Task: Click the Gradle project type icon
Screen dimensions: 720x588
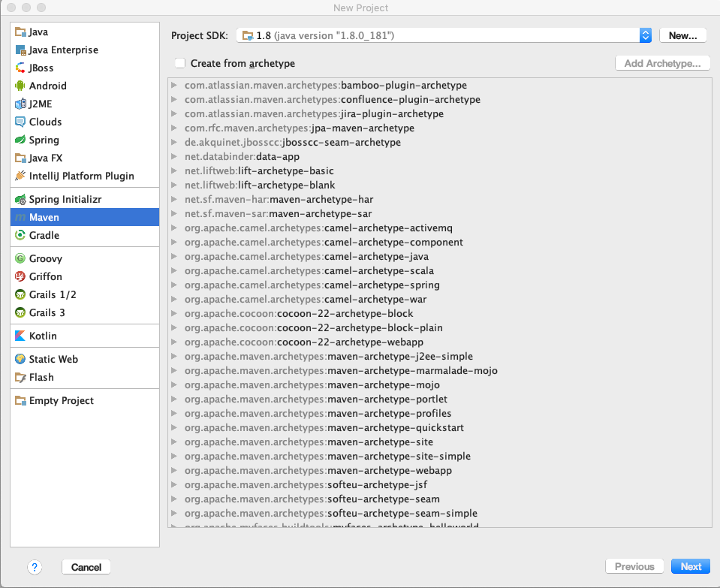Action: coord(20,235)
